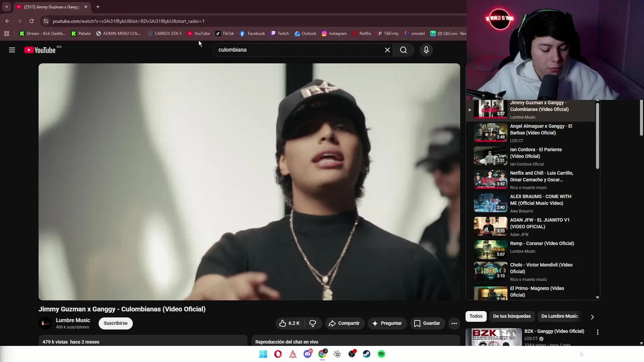Open the tab search dropdown arrow

pyautogui.click(x=7, y=7)
